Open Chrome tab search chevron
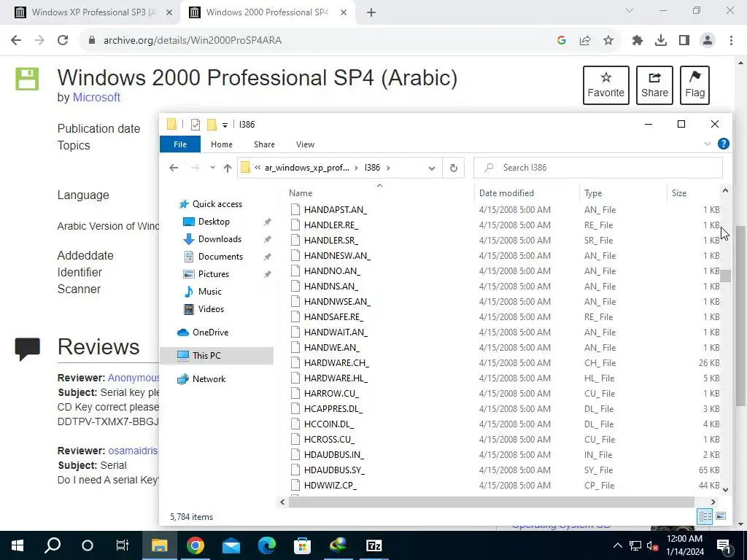This screenshot has width=747, height=560. (630, 10)
